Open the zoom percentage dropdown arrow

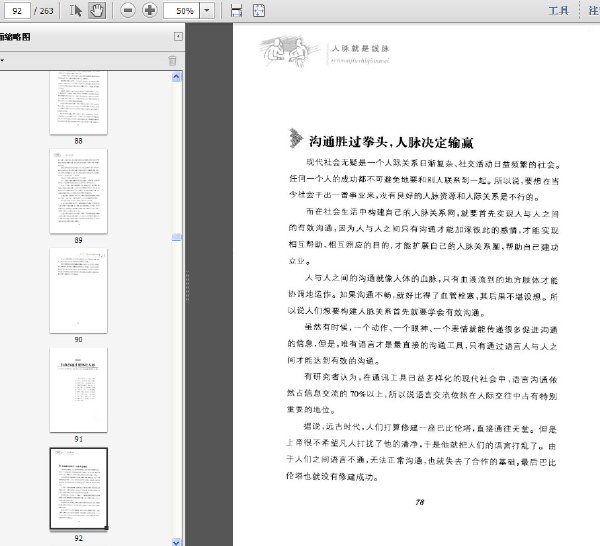(207, 11)
